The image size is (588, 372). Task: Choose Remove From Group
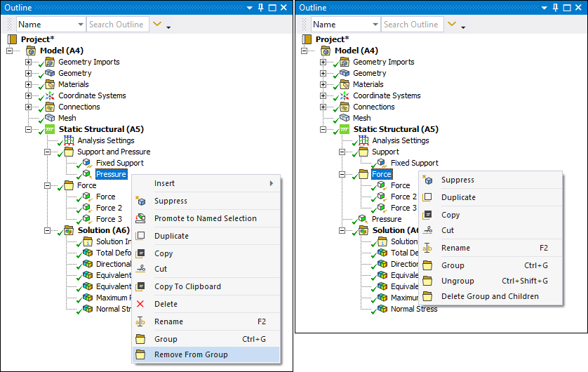pyautogui.click(x=206, y=354)
